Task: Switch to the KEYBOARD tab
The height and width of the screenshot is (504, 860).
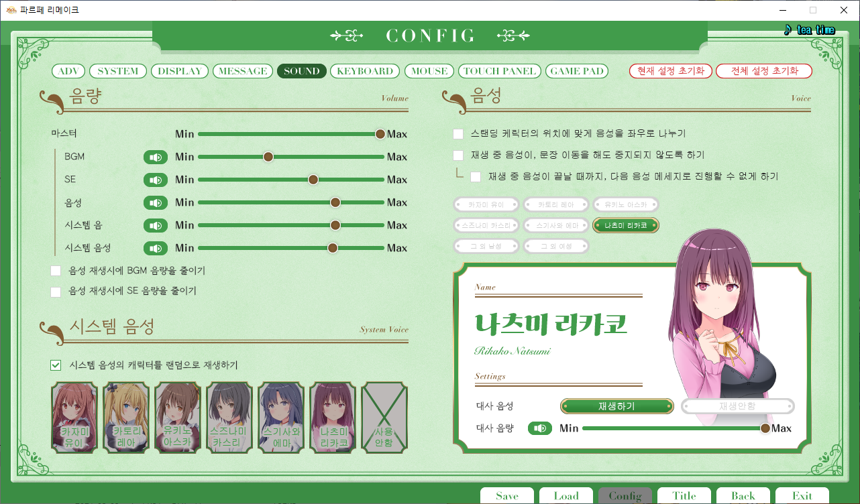Action: click(x=365, y=71)
